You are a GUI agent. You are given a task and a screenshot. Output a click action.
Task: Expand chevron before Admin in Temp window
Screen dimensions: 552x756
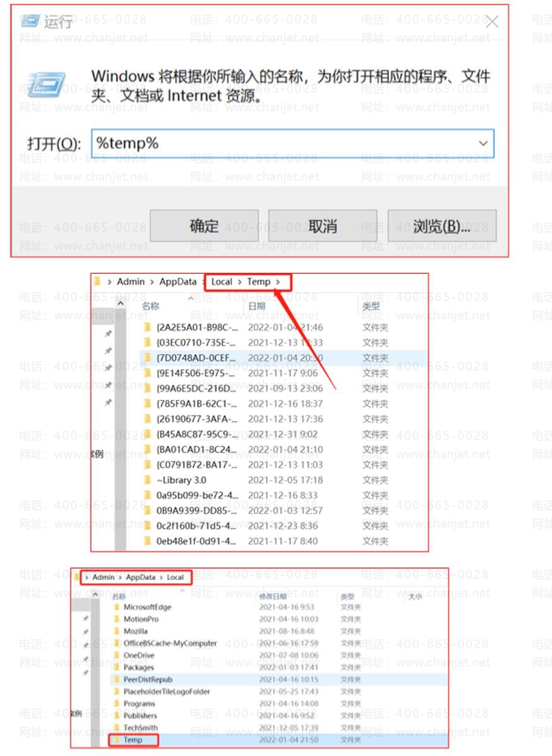[109, 282]
